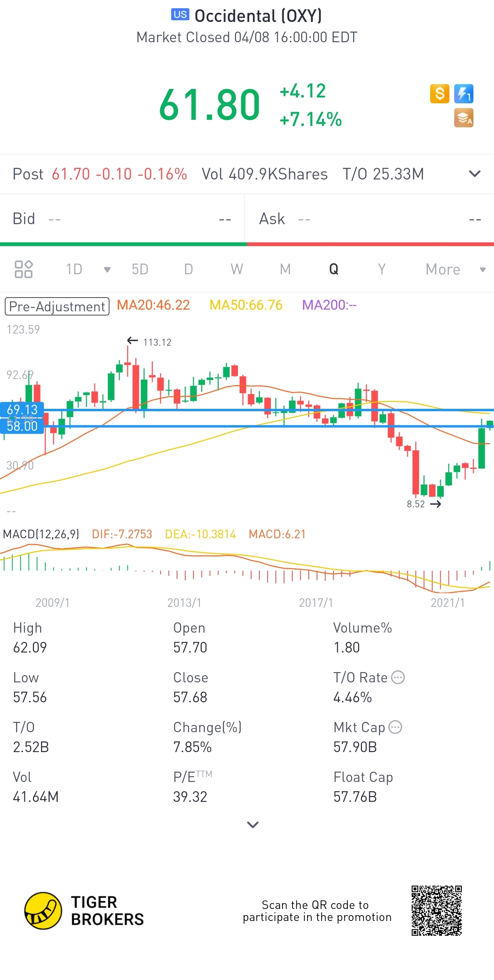Tap the current price 61.80
Viewport: 494px width, 980px height.
(210, 105)
